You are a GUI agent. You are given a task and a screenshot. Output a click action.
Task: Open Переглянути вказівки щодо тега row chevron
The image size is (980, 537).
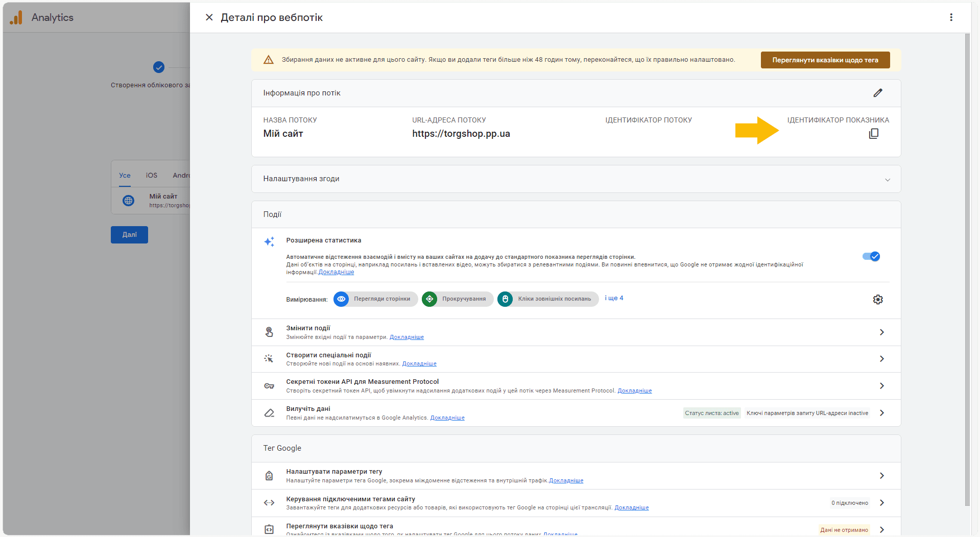click(x=882, y=529)
